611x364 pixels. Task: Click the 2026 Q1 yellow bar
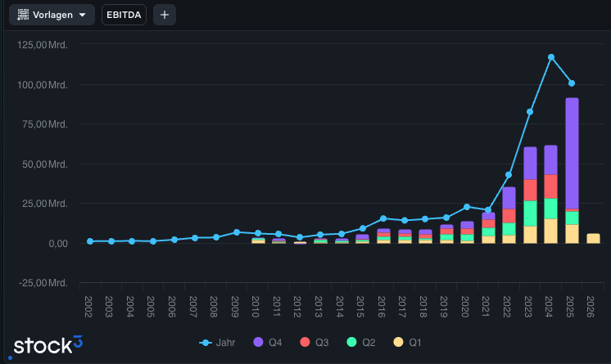[x=593, y=239]
